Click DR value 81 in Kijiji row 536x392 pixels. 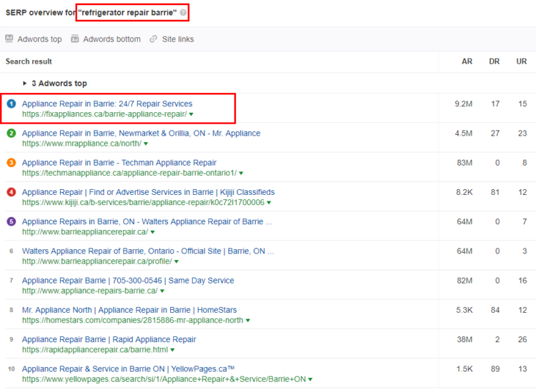[x=495, y=192]
